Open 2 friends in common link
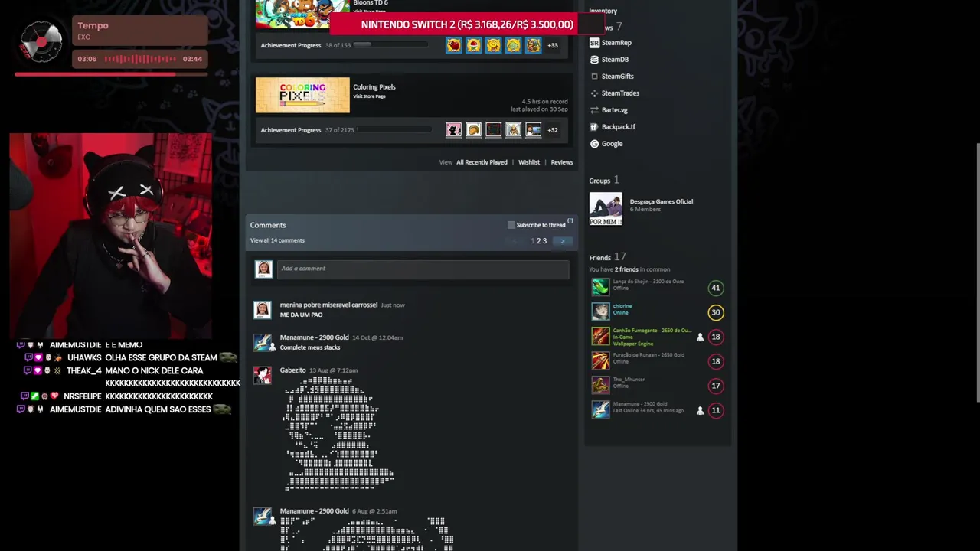The image size is (980, 551). [627, 269]
